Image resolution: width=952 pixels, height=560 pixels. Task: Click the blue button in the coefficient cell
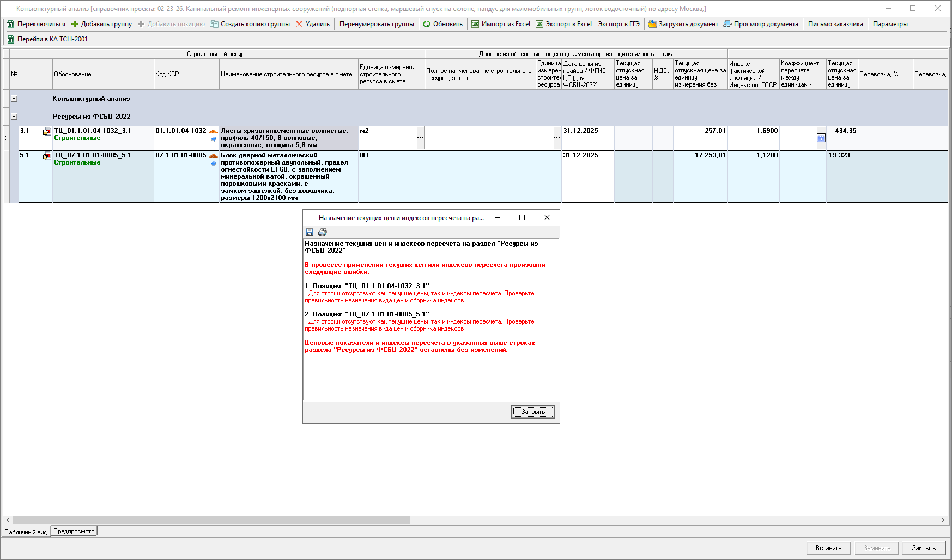(821, 138)
